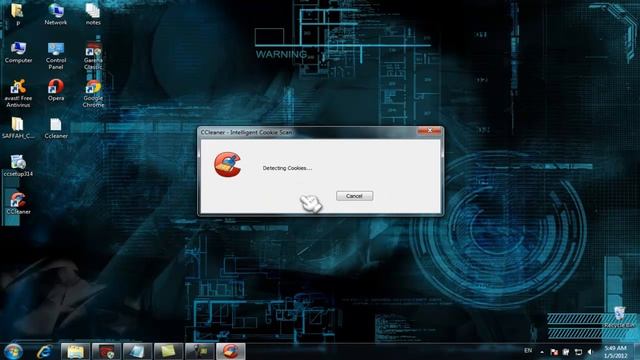Select the Ccleaner text file icon
The height and width of the screenshot is (360, 640).
coord(56,128)
